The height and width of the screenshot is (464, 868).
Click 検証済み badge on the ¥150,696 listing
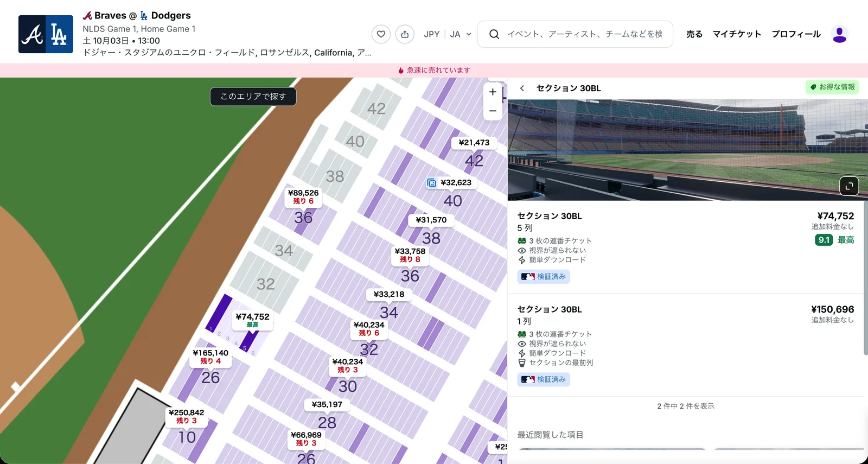point(544,379)
